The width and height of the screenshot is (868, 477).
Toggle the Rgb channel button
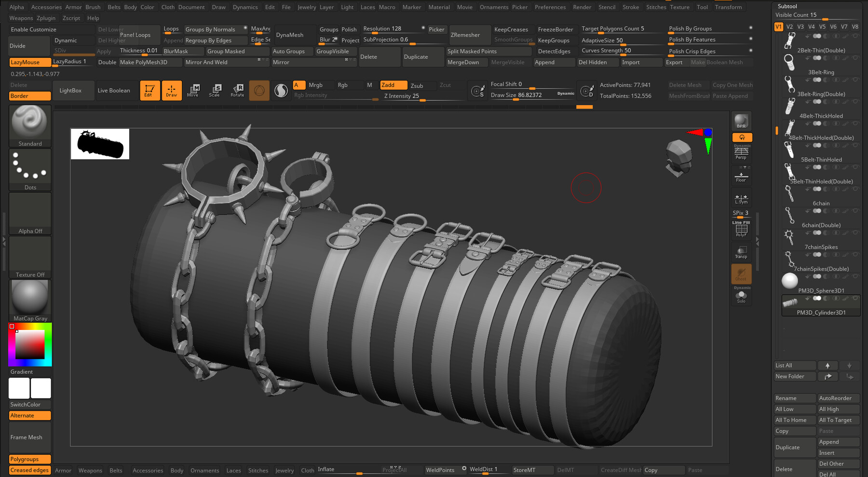(349, 85)
